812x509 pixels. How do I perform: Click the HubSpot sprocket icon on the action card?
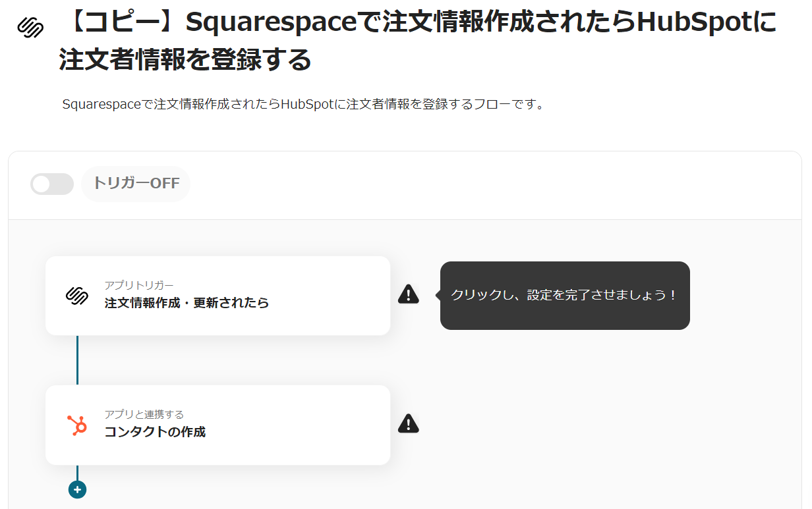(x=77, y=425)
